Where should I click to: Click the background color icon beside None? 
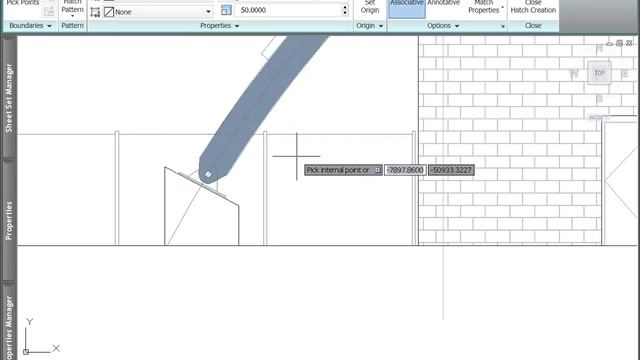[x=109, y=12]
